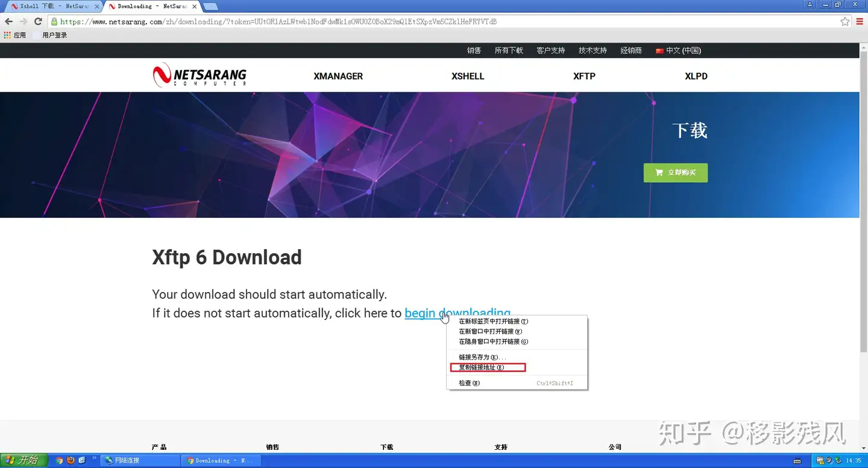Image resolution: width=868 pixels, height=468 pixels.
Task: Open the XMANAGER product menu
Action: click(338, 76)
